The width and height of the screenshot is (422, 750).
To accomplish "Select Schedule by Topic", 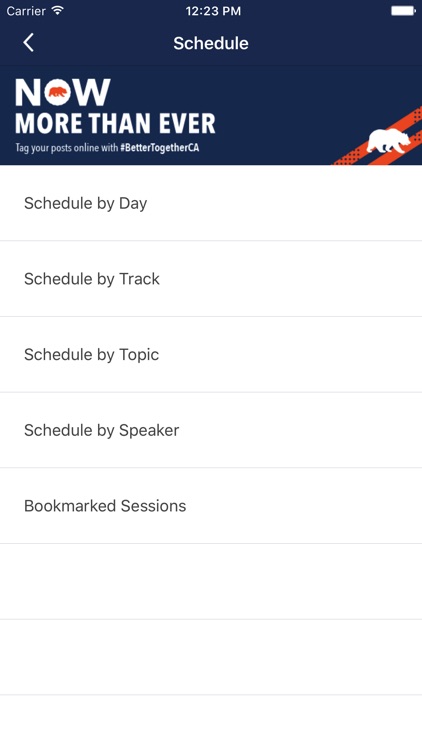I will [x=211, y=354].
